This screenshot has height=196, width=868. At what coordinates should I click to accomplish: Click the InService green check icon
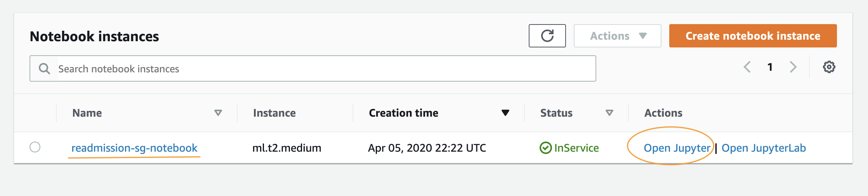pyautogui.click(x=545, y=148)
